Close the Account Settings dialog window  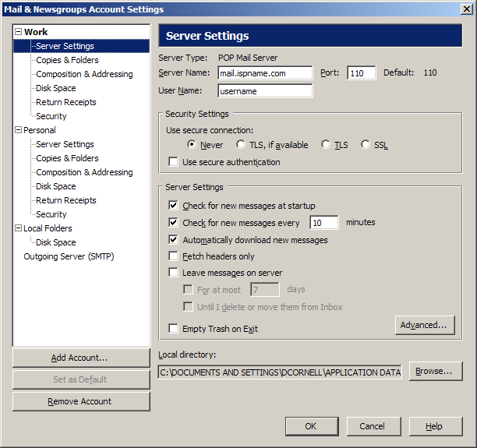click(467, 9)
